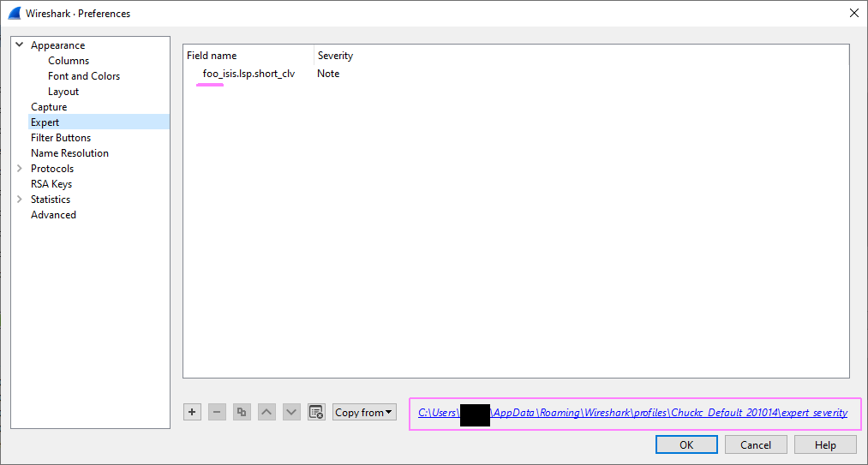This screenshot has width=868, height=465.
Task: Confirm preferences with OK
Action: [x=686, y=445]
